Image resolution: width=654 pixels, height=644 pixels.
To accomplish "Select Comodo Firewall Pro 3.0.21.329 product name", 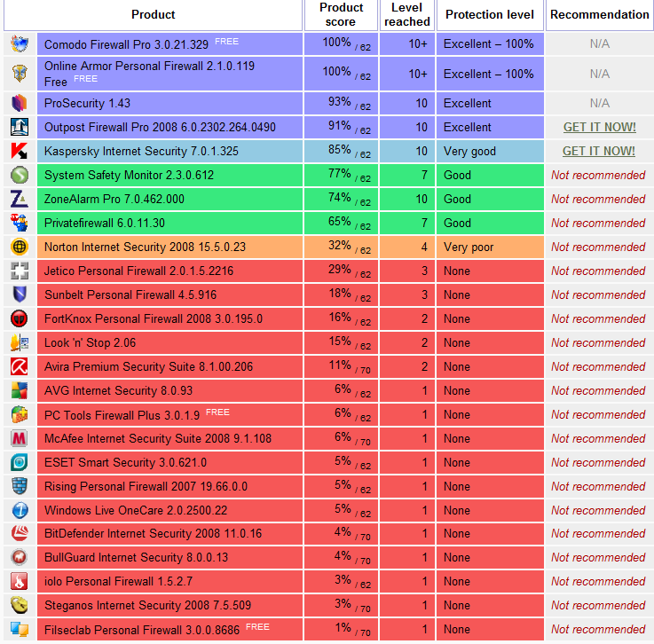I will point(126,44).
